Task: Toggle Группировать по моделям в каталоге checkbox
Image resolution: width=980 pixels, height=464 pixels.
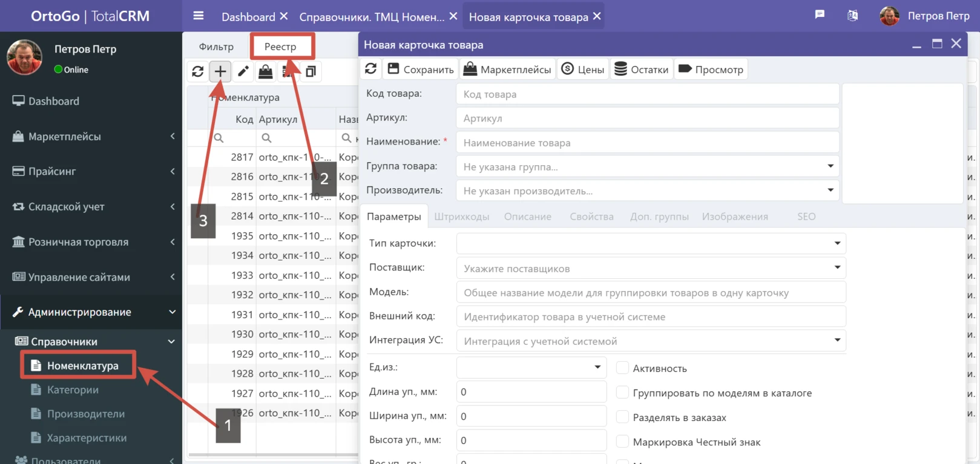Action: click(622, 393)
